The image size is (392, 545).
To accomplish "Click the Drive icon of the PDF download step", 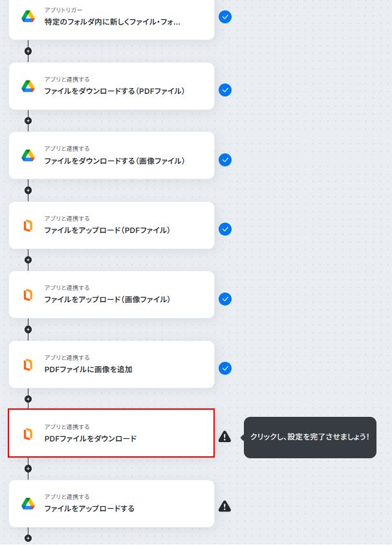I will click(28, 86).
